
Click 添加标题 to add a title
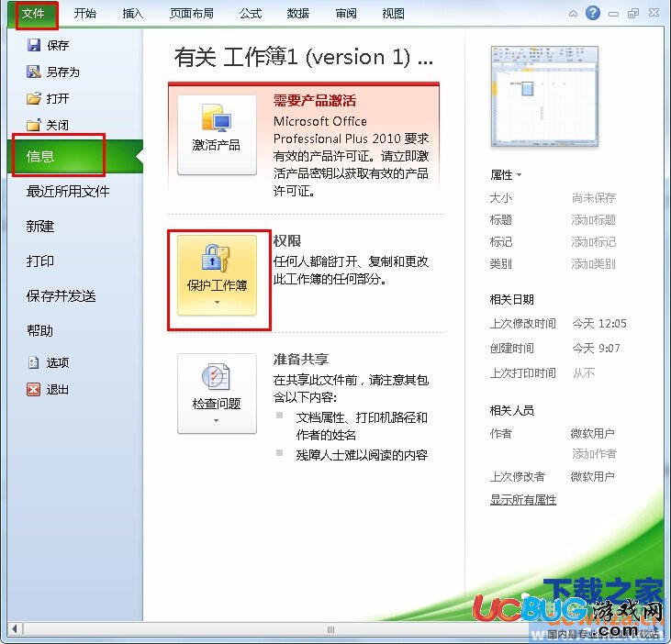pos(594,220)
